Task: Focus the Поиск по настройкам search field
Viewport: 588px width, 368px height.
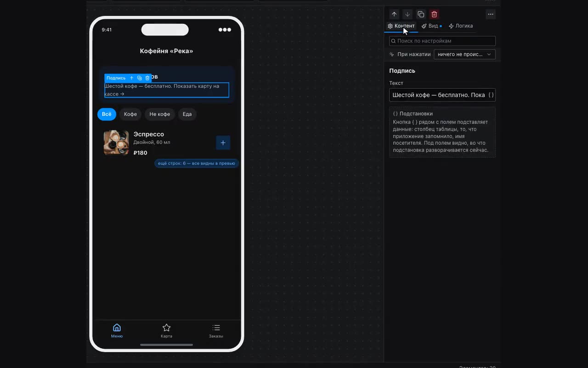Action: point(442,41)
